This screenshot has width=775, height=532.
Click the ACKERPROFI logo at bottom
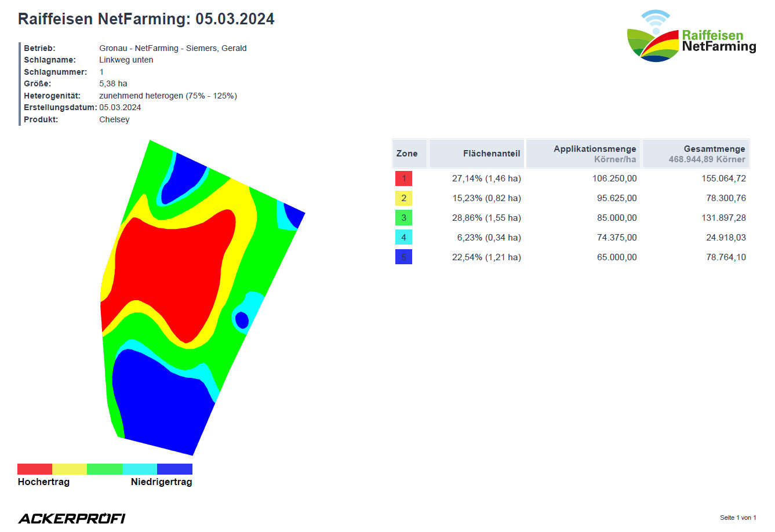point(72,518)
